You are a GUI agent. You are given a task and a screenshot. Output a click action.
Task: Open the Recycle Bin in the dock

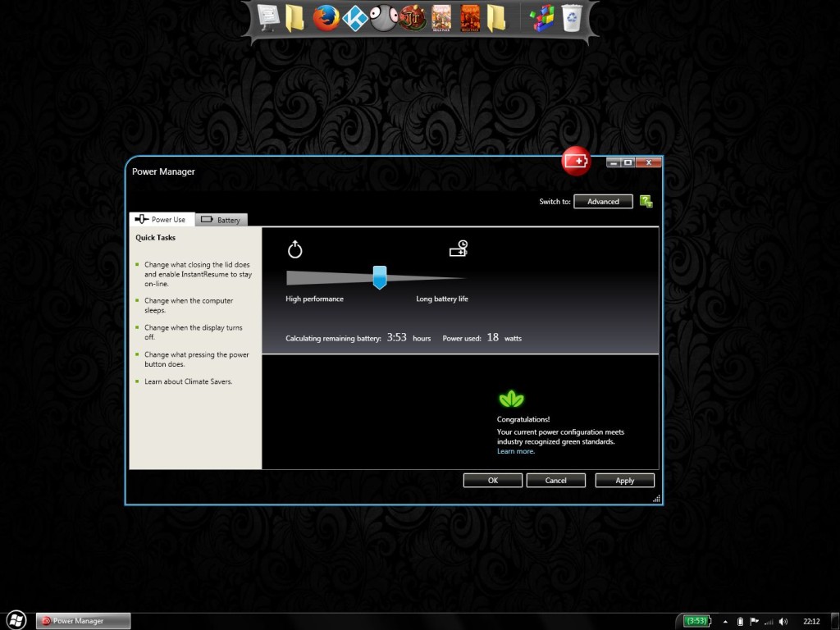tap(571, 18)
